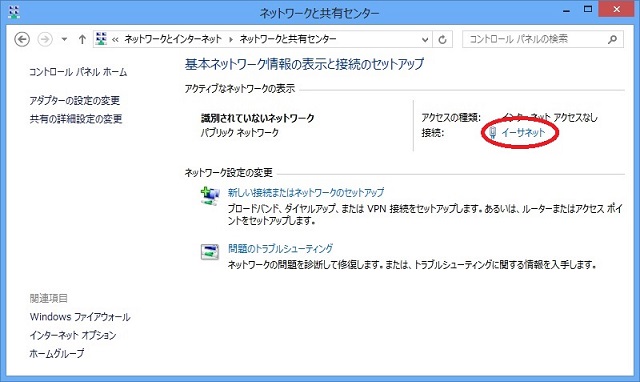Open 問題のトラブルシューティング link
The height and width of the screenshot is (382, 640).
click(280, 248)
